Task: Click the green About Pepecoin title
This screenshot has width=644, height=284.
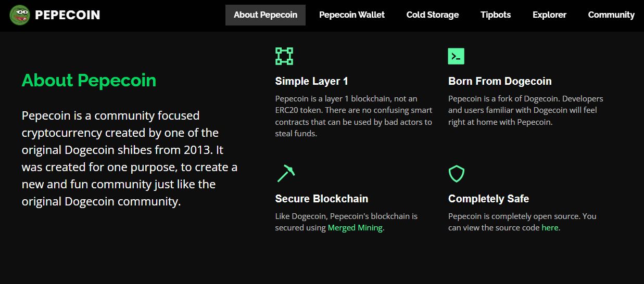Action: 89,81
